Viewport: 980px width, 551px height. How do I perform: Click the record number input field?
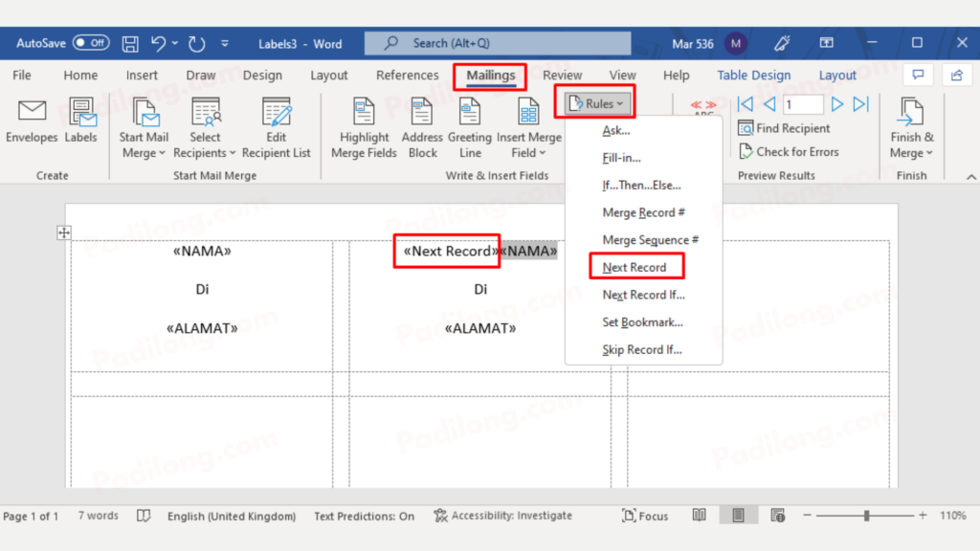[802, 104]
